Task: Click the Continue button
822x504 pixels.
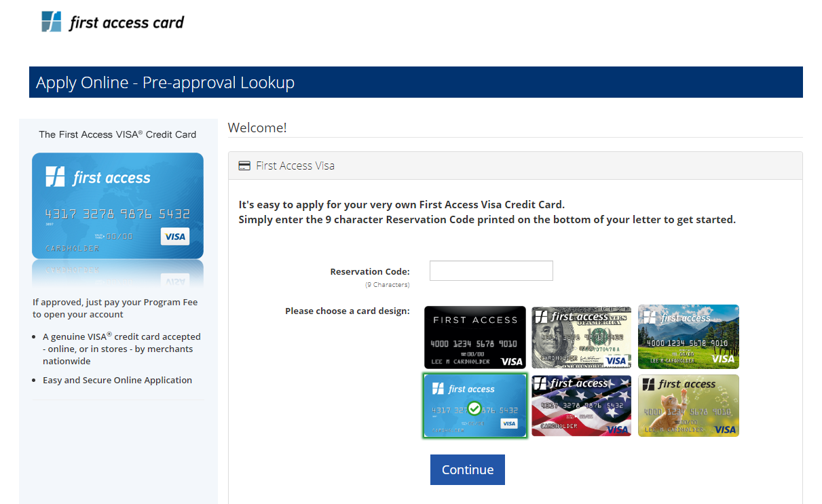Action: tap(467, 469)
